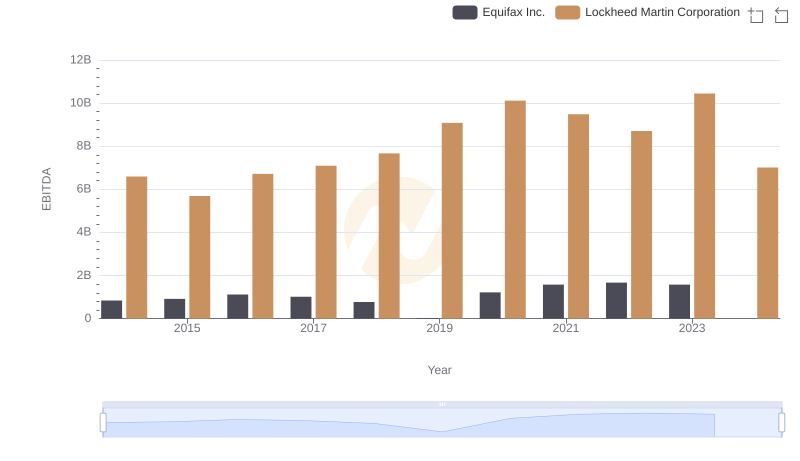Screen dimensions: 800x461
Task: Click the y-axis label 6B
Action: click(x=84, y=189)
